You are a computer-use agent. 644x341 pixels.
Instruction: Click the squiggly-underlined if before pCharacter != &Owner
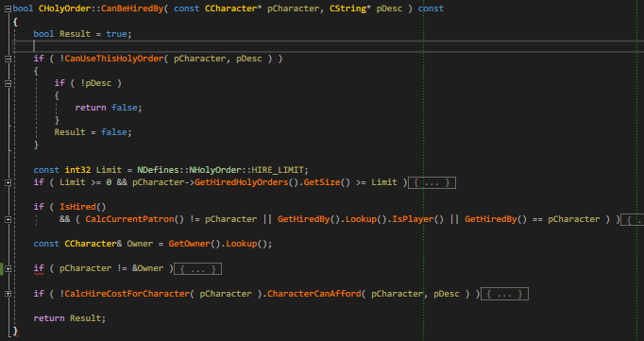(39, 269)
